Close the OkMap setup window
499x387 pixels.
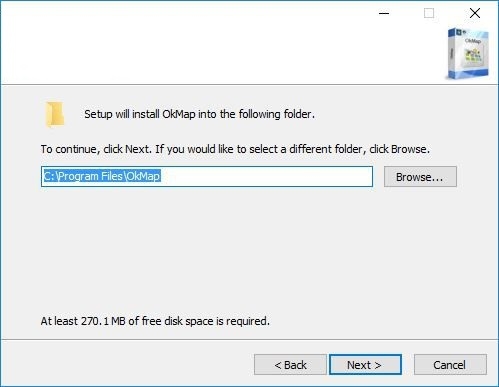pos(475,13)
